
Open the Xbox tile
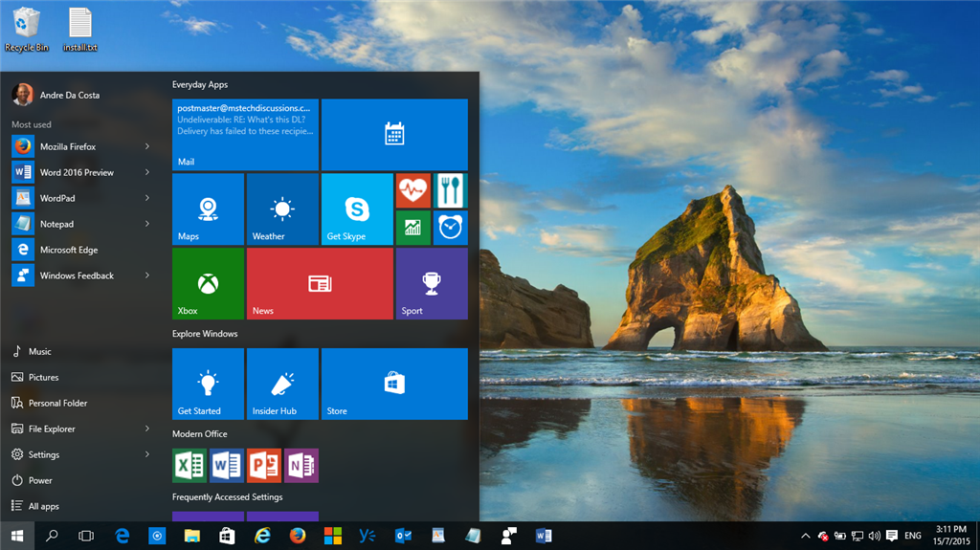[x=208, y=283]
